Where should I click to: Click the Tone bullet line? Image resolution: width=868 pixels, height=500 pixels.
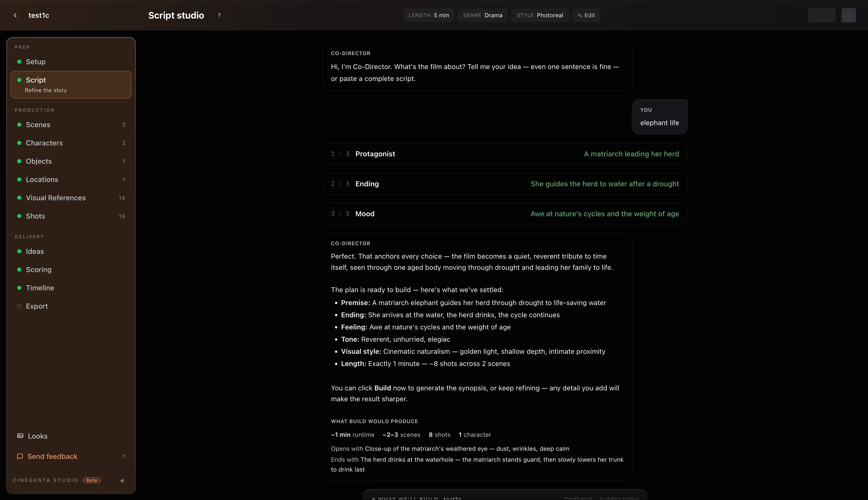pos(395,339)
